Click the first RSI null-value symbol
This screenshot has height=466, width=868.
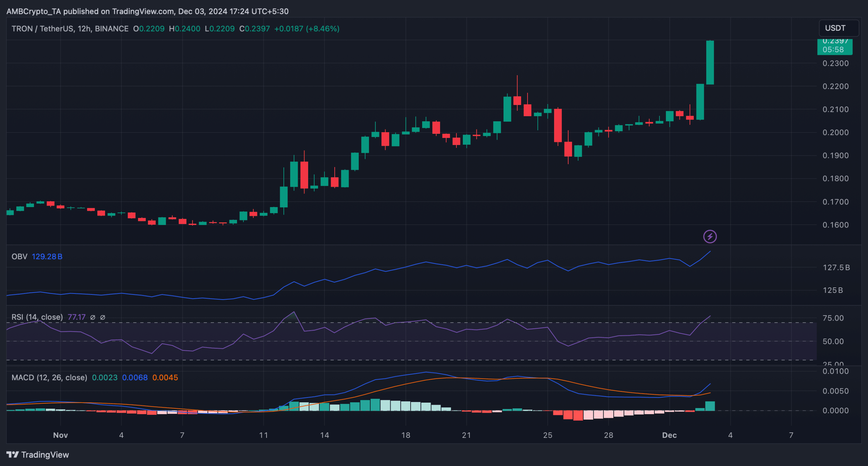click(x=93, y=318)
